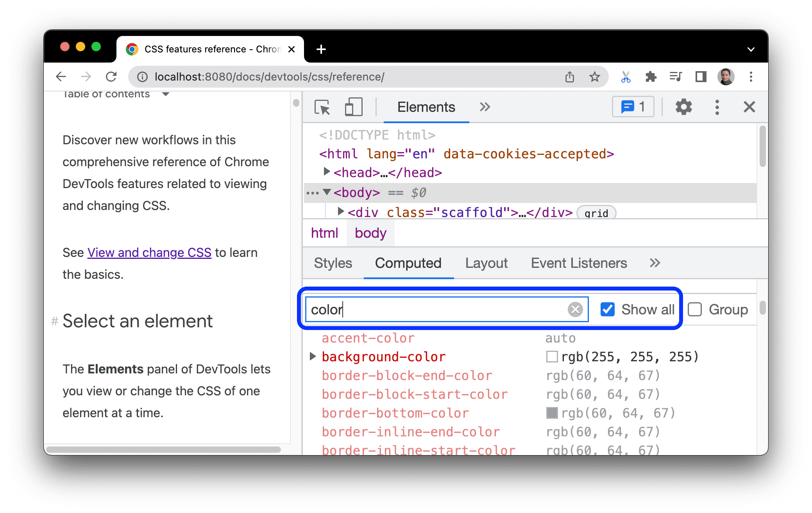Screen dimensions: 812x513
Task: Expand the background-color computed property
Action: pos(312,356)
